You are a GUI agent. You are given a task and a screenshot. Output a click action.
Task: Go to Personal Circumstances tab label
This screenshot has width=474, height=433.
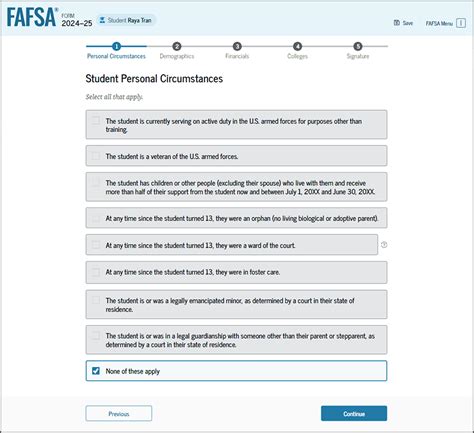point(116,56)
